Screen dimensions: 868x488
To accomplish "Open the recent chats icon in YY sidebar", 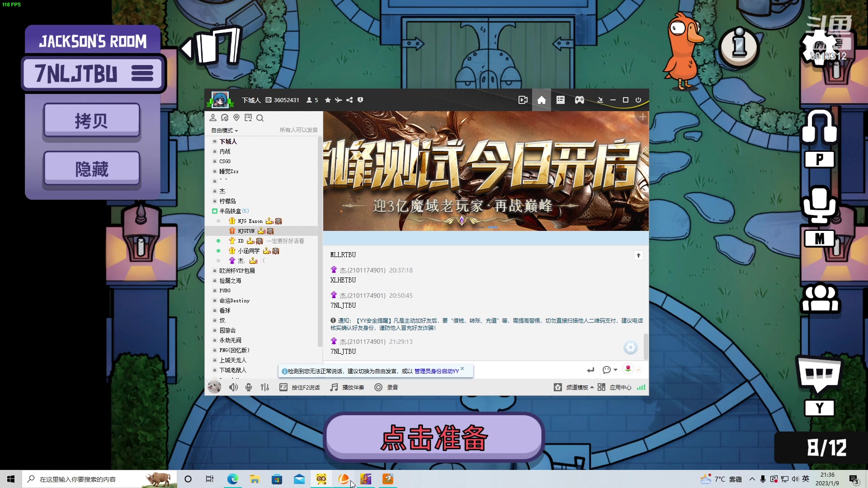I will (225, 118).
